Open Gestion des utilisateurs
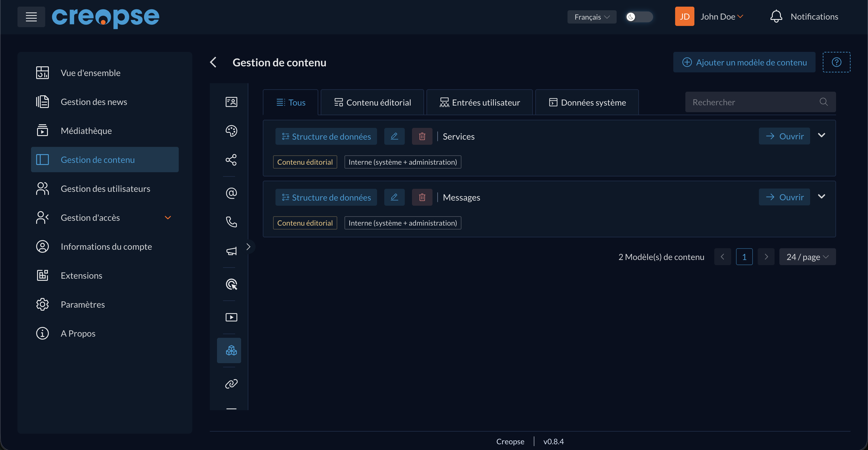The image size is (868, 450). click(105, 189)
